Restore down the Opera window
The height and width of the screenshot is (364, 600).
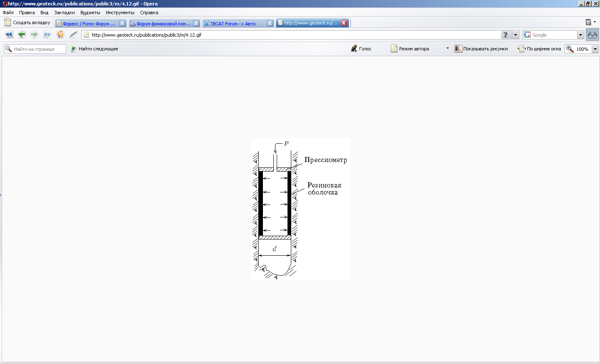point(588,4)
